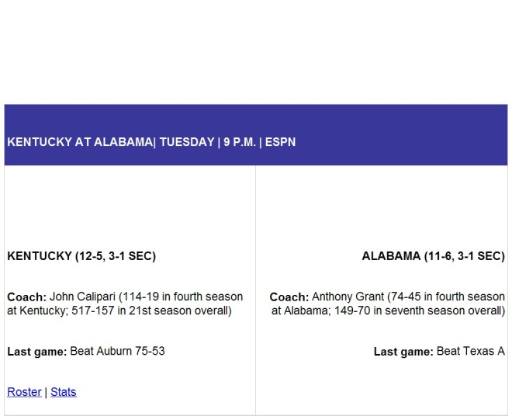Click the Coach label under Kentucky
The height and width of the screenshot is (420, 512).
27,297
